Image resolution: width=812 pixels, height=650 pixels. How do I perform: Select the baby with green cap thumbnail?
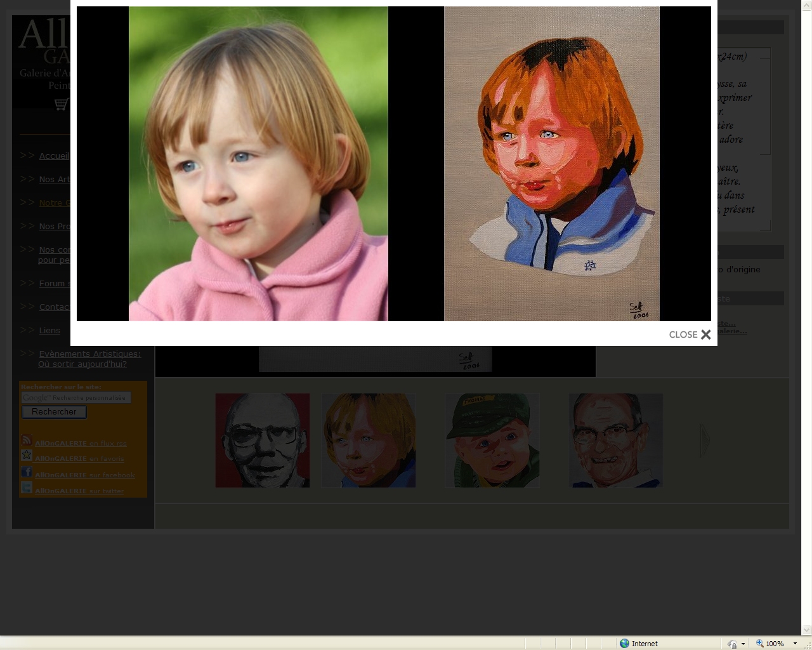point(492,441)
